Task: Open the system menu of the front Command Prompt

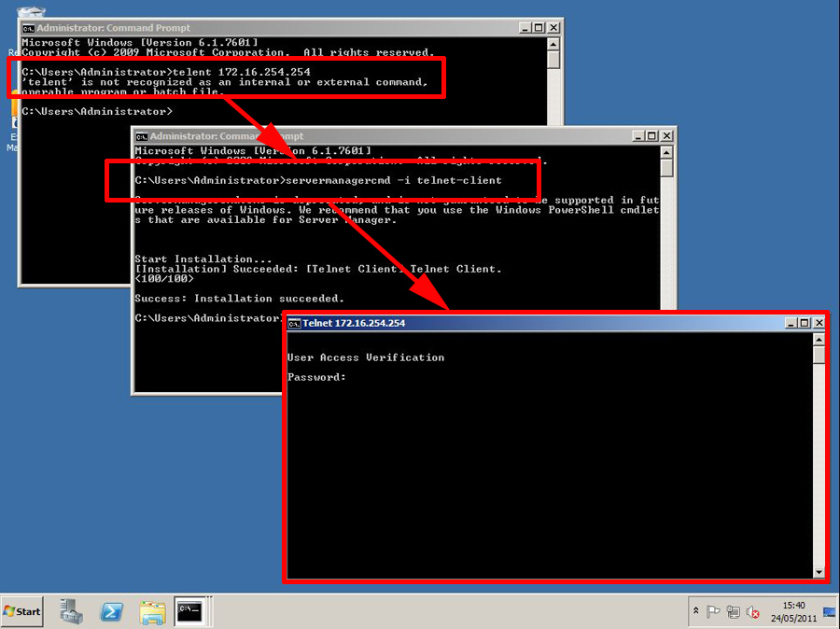Action: [x=141, y=135]
